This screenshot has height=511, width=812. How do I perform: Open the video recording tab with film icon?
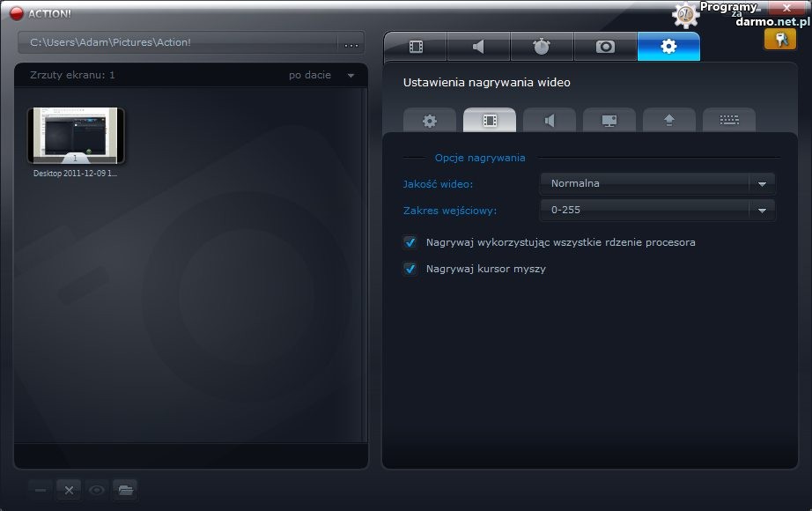[x=416, y=47]
